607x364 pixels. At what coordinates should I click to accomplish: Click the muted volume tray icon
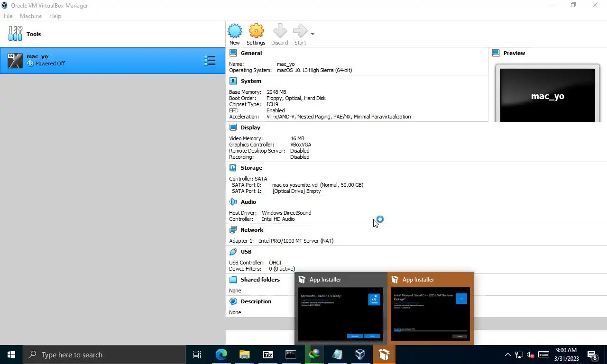531,355
